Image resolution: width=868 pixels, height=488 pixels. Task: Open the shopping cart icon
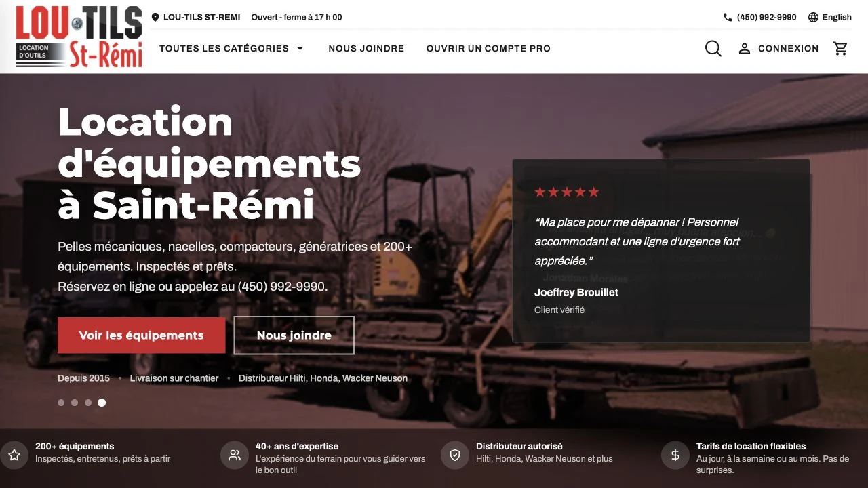pos(841,48)
